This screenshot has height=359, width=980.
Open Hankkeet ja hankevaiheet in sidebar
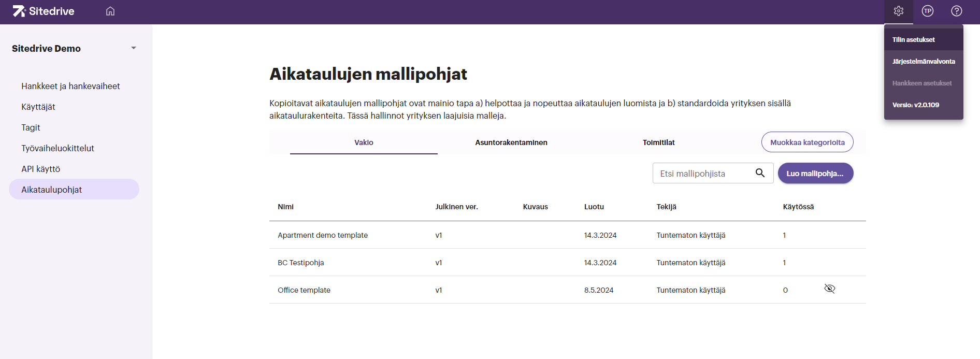(74, 86)
